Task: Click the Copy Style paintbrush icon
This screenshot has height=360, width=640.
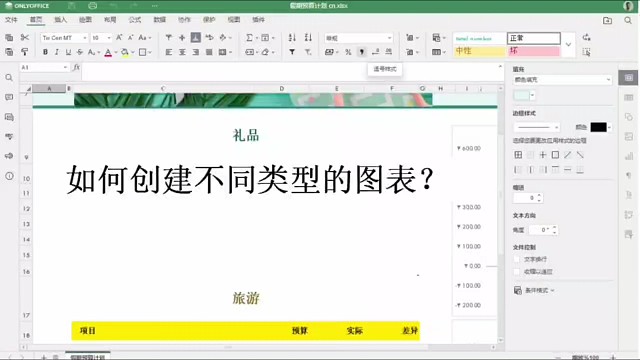Action: (x=25, y=52)
